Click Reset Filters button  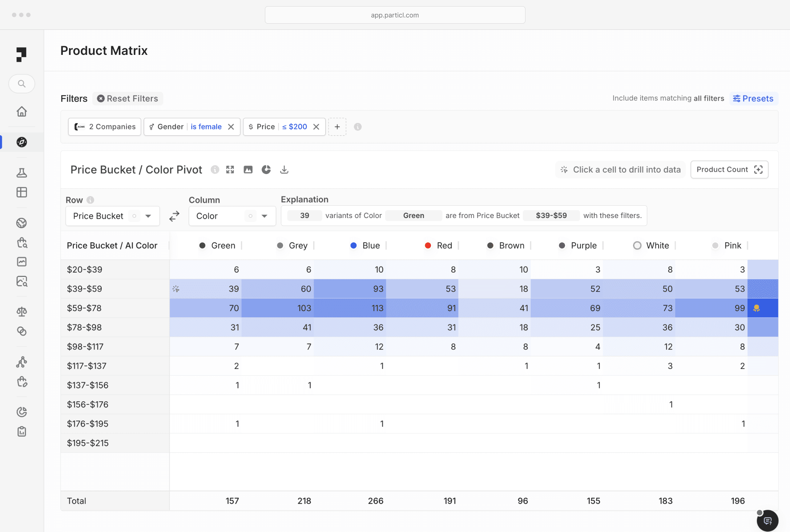tap(128, 98)
